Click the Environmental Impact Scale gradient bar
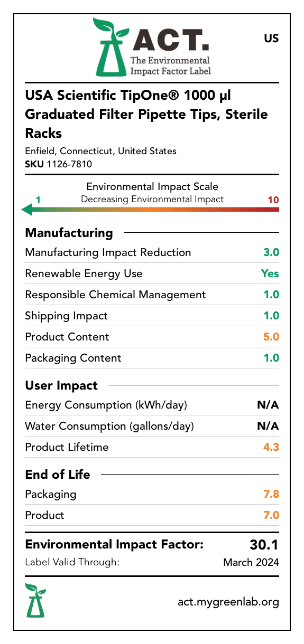The image size is (304, 644). pyautogui.click(x=150, y=210)
